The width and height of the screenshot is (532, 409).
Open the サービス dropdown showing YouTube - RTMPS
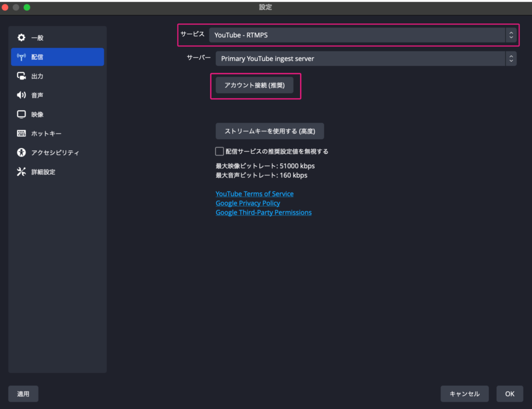(x=362, y=35)
